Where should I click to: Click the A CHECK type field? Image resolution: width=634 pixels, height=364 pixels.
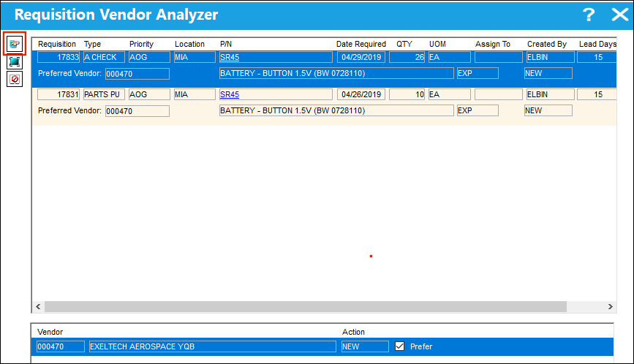click(x=104, y=57)
